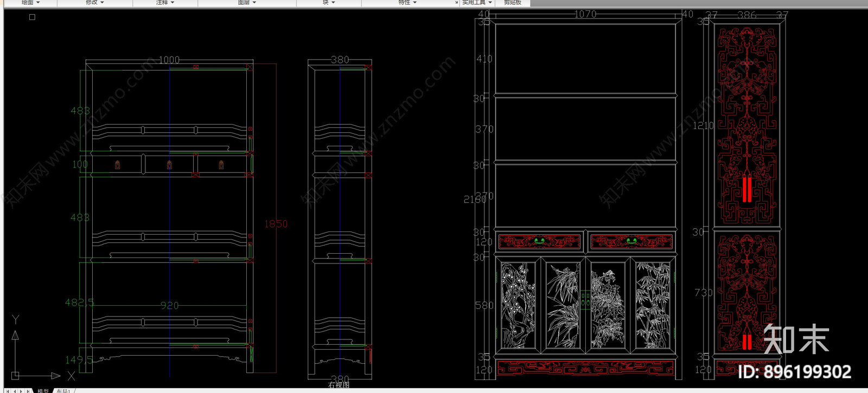Click the viewport control square icon
The image size is (868, 393).
(x=32, y=17)
